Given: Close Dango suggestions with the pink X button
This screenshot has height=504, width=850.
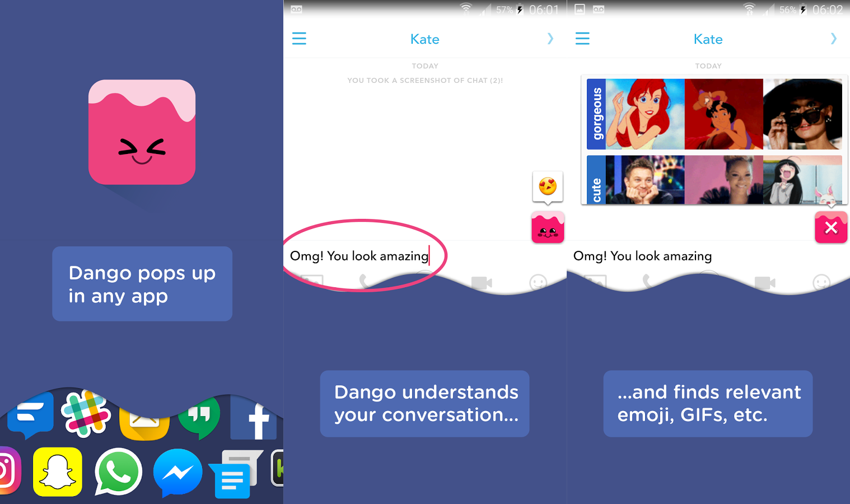Looking at the screenshot, I should 831,227.
